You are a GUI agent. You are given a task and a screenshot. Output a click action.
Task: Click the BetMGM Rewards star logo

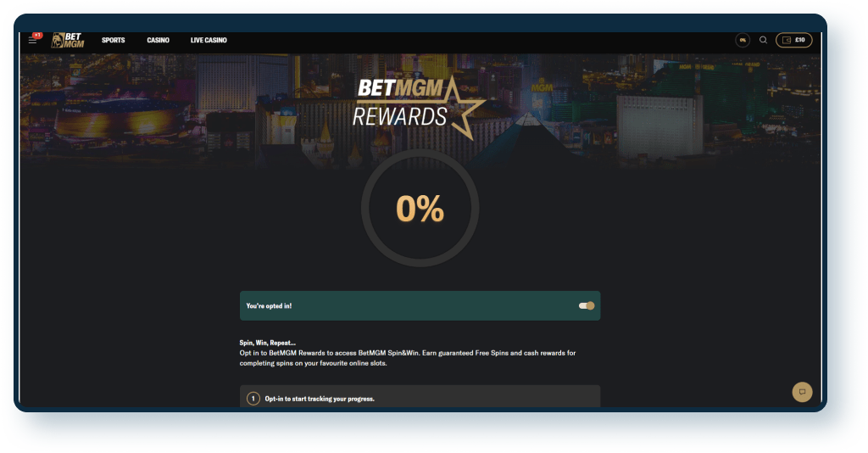[x=419, y=108]
